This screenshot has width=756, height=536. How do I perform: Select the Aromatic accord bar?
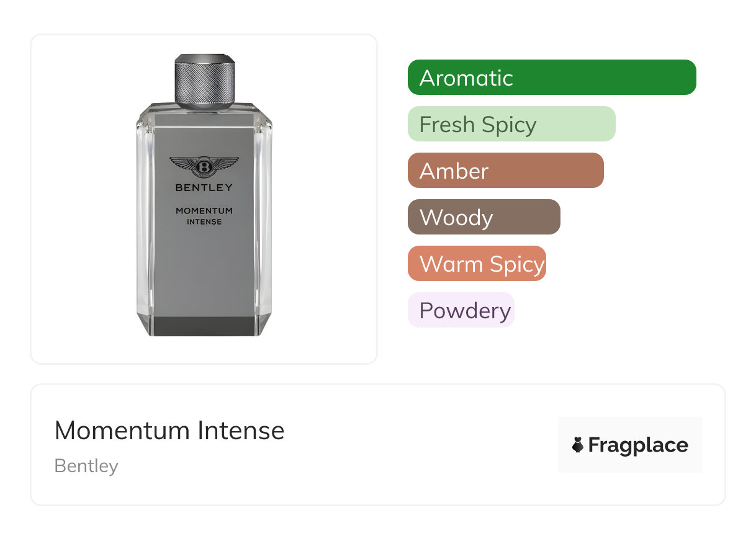click(552, 78)
